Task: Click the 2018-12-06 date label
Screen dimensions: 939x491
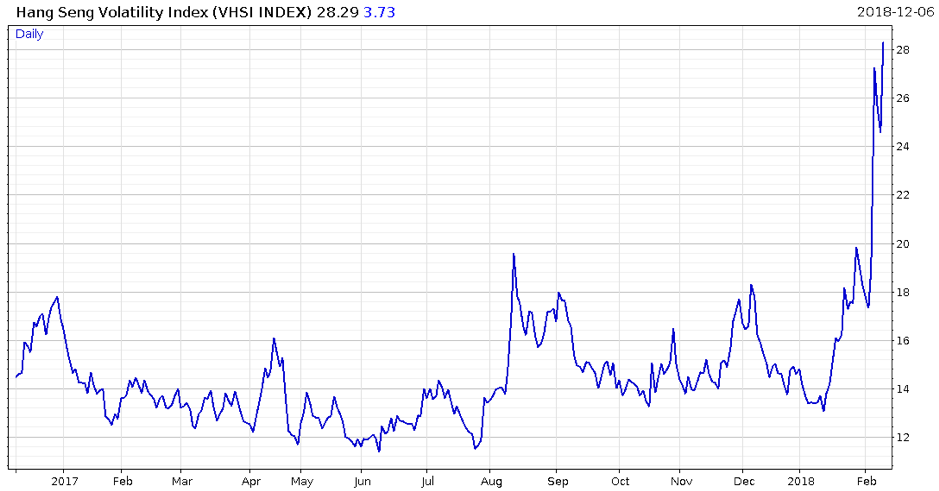Action: point(894,12)
